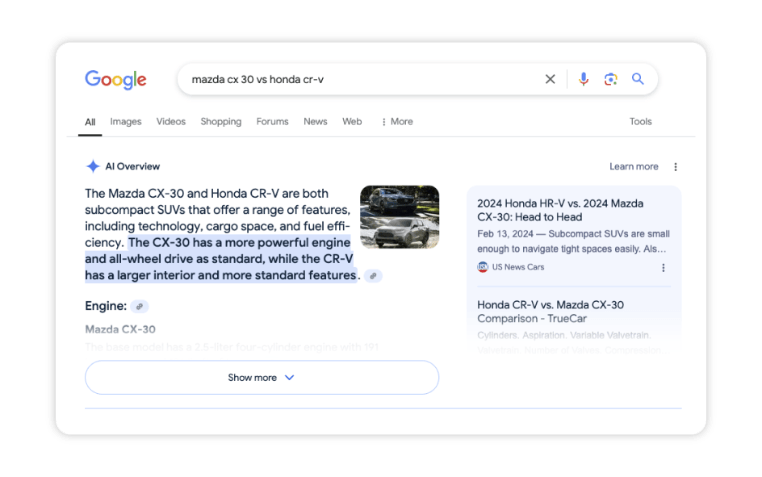762x477 pixels.
Task: Click the Engine: heading text
Action: click(105, 306)
